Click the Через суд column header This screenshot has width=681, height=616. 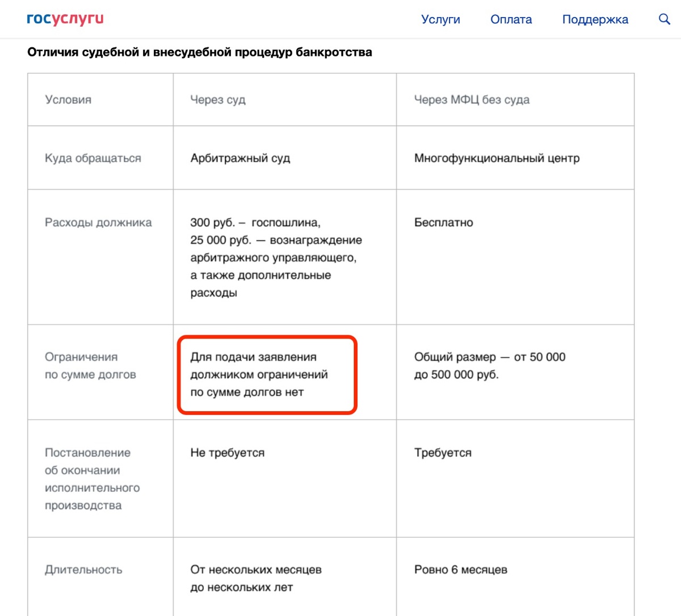pos(218,99)
